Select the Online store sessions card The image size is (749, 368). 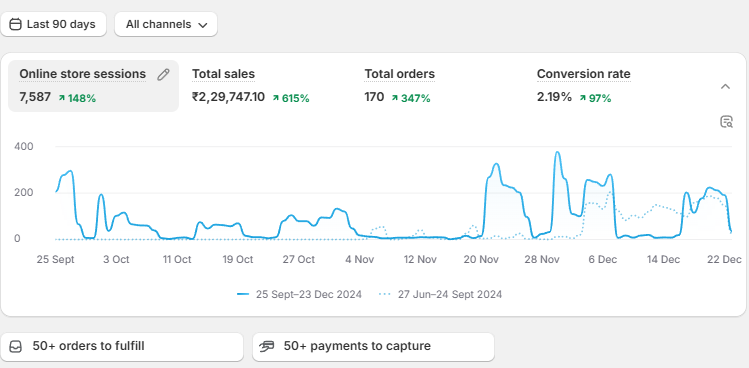coord(94,86)
